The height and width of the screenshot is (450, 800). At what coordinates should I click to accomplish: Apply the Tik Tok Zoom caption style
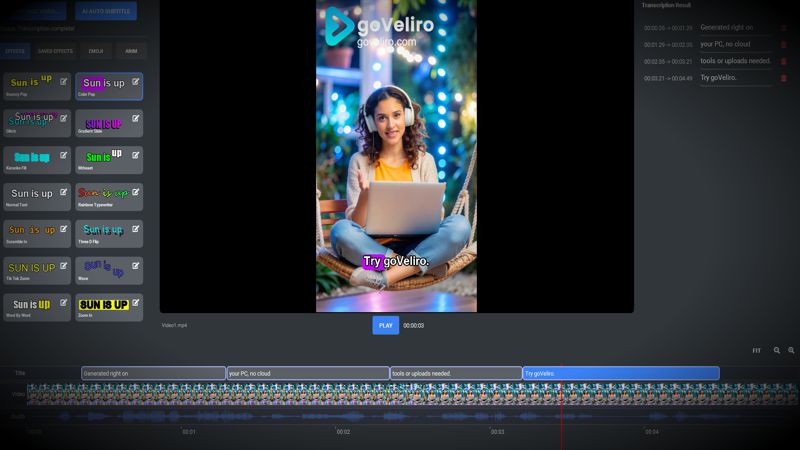click(37, 270)
